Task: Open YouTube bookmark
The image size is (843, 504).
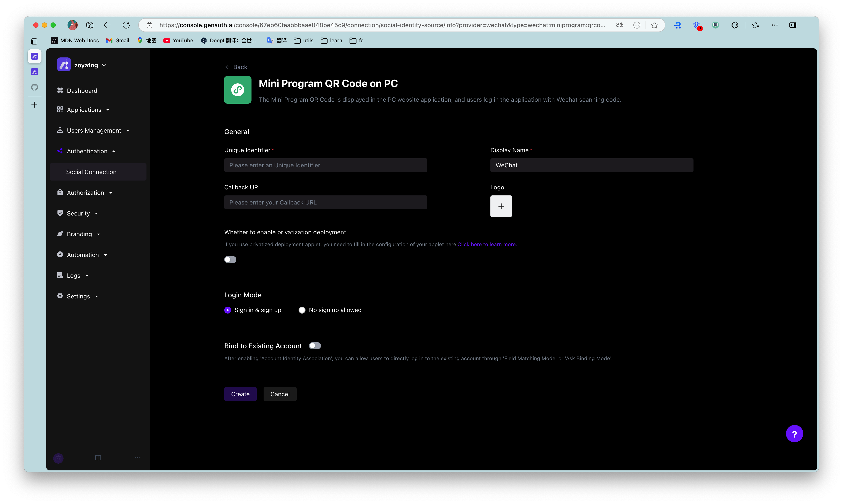Action: 178,40
